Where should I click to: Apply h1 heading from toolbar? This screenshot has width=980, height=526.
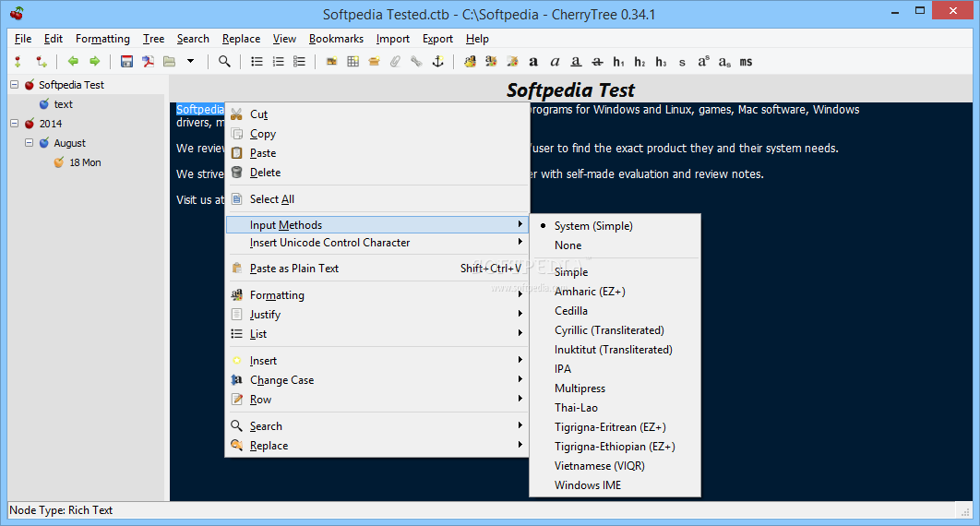tap(619, 61)
